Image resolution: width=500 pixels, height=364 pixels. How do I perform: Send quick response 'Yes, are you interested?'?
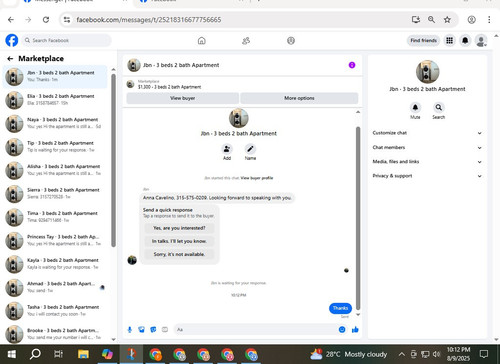(179, 228)
